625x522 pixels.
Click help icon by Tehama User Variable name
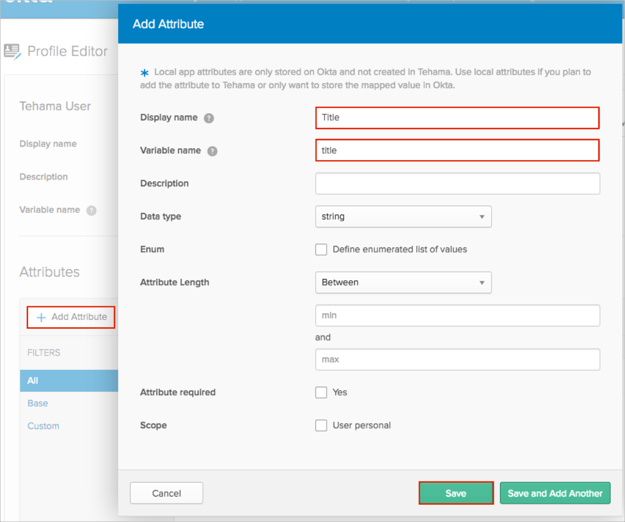tap(92, 211)
